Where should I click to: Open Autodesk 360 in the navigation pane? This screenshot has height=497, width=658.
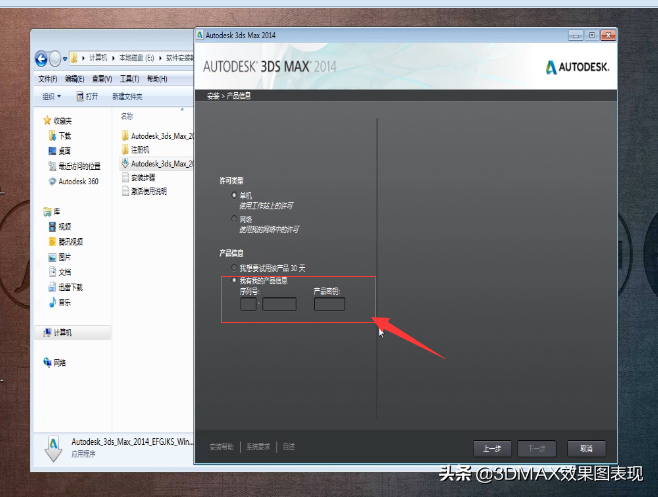pyautogui.click(x=73, y=181)
